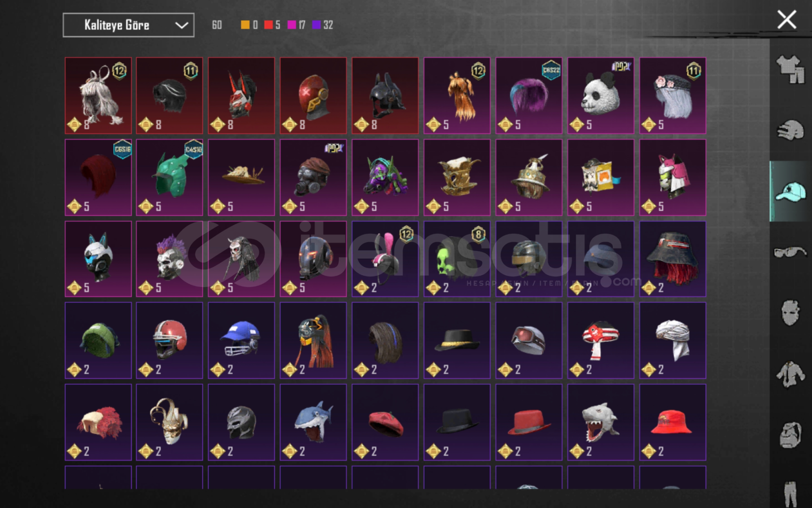Open the sunglasses category icon

point(790,252)
